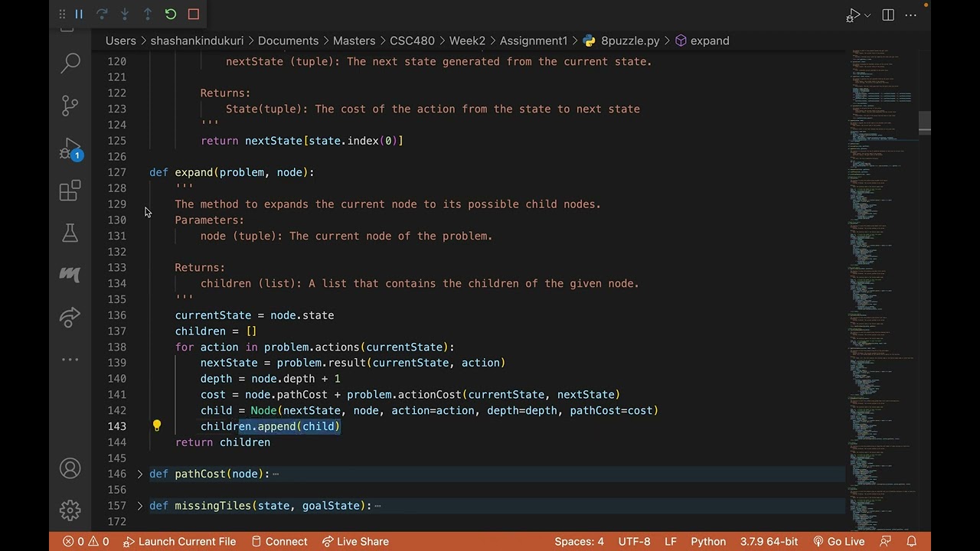
Task: Click line number 127 in the gutter
Action: (x=116, y=172)
